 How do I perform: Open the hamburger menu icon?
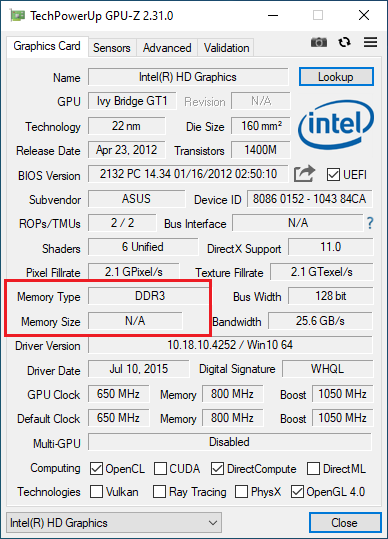(370, 42)
